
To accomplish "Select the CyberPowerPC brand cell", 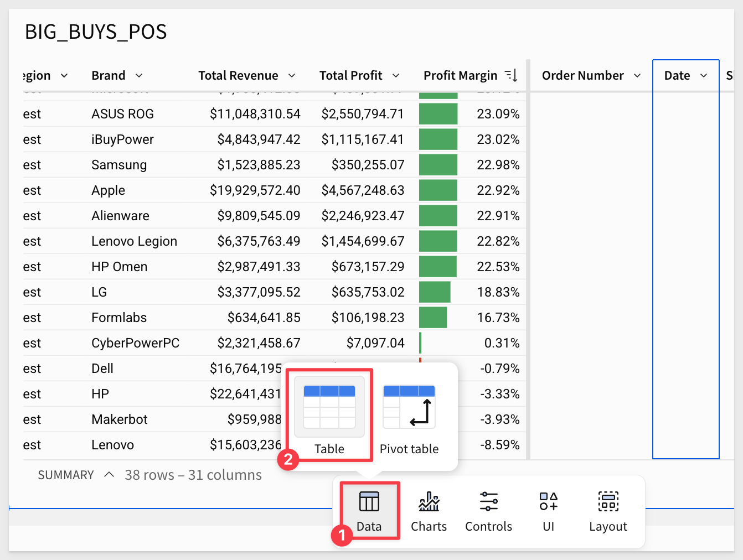I will point(135,343).
